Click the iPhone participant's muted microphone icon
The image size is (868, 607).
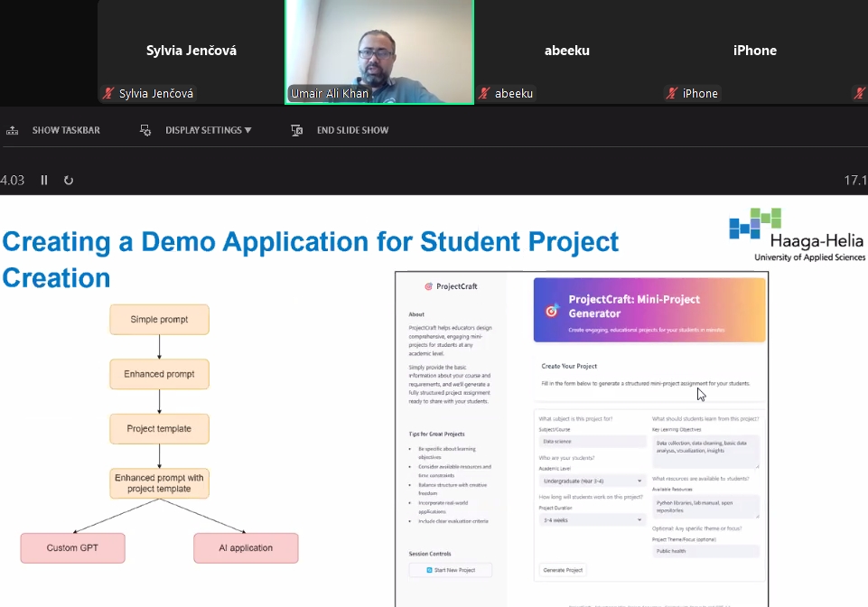(x=671, y=93)
